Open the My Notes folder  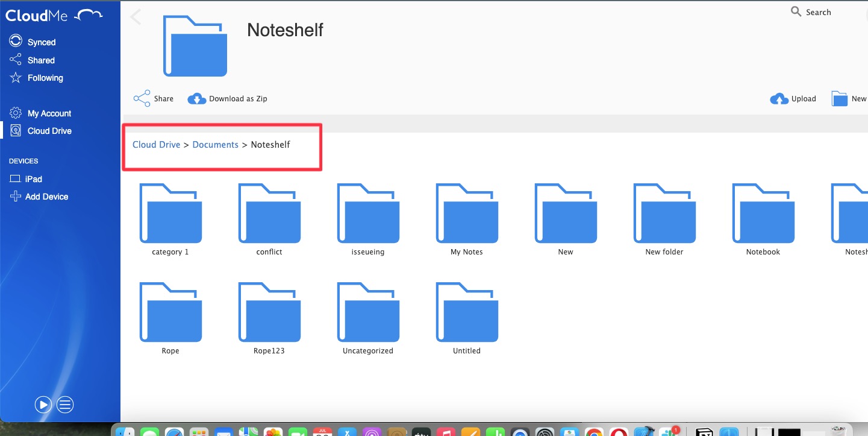(x=467, y=220)
